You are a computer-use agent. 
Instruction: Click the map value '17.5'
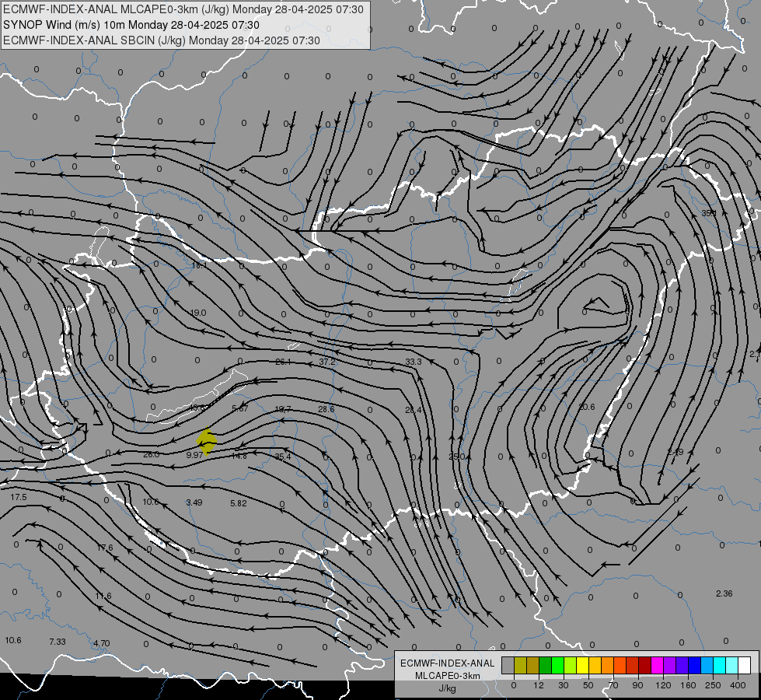[19, 498]
